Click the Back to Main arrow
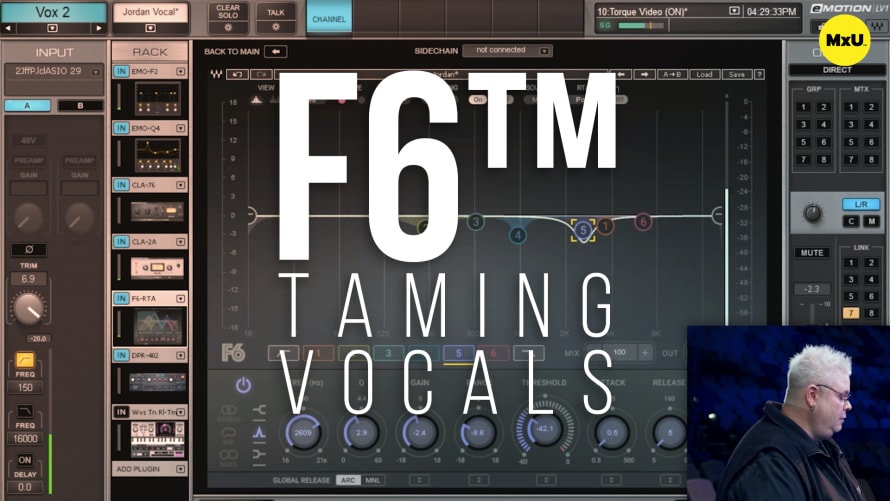Screen dimensions: 890x501 pos(276,51)
